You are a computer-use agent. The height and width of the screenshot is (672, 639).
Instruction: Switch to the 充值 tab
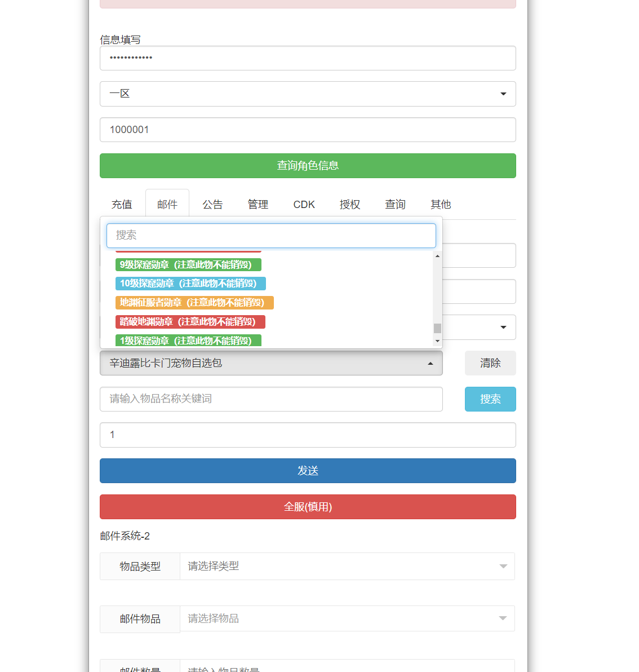pos(122,204)
